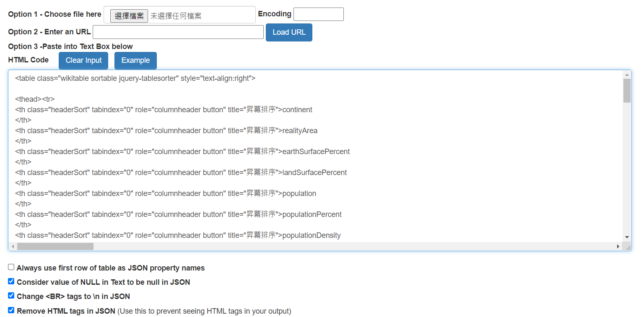Load sample with the Example button
This screenshot has height=317, width=644.
(x=135, y=60)
